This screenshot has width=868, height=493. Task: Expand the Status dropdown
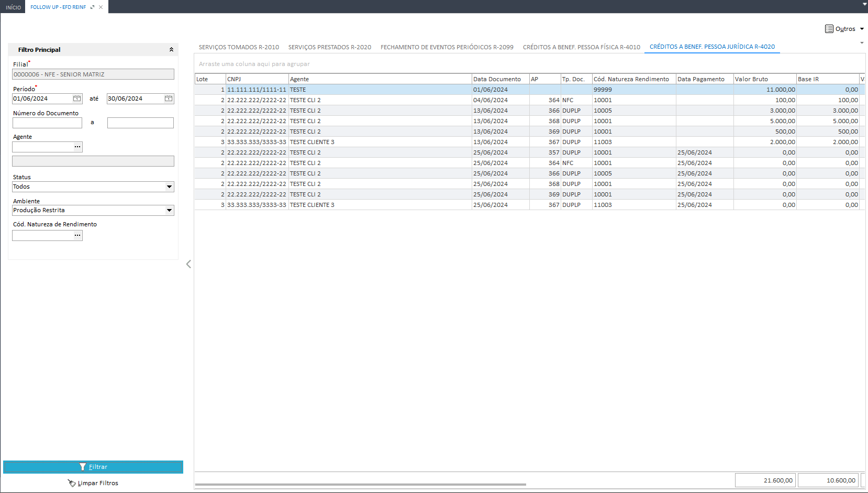click(x=169, y=187)
